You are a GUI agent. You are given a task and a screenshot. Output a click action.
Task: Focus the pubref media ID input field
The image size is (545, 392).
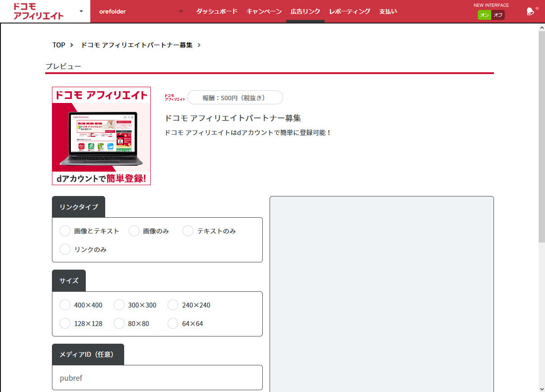pyautogui.click(x=157, y=378)
